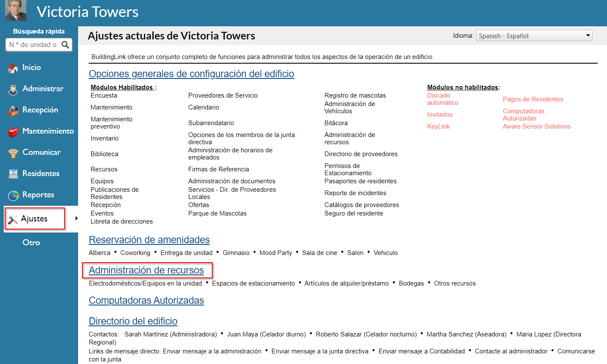Screen dimensions: 607x364
Task: Click the Sala de cine amenity
Action: pos(320,253)
